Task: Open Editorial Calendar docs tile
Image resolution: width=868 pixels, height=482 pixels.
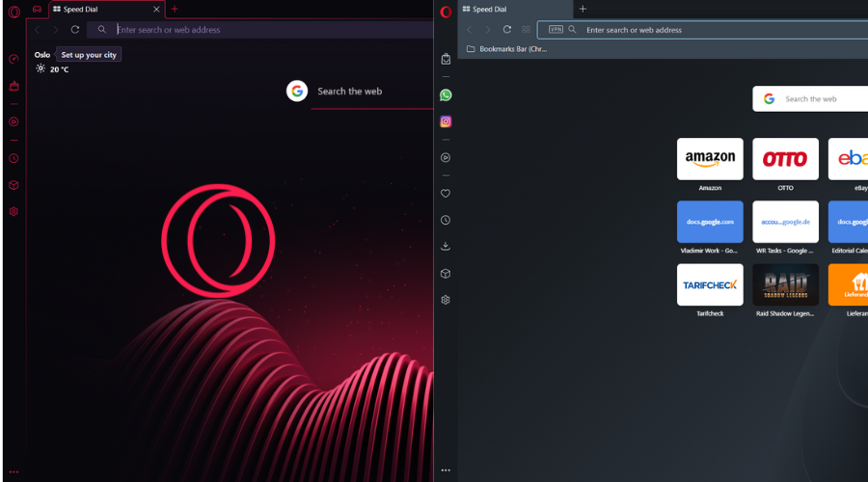Action: pyautogui.click(x=848, y=222)
